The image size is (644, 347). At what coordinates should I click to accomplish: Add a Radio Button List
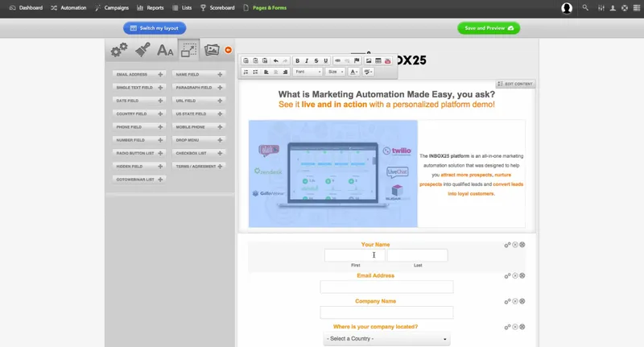pos(139,153)
